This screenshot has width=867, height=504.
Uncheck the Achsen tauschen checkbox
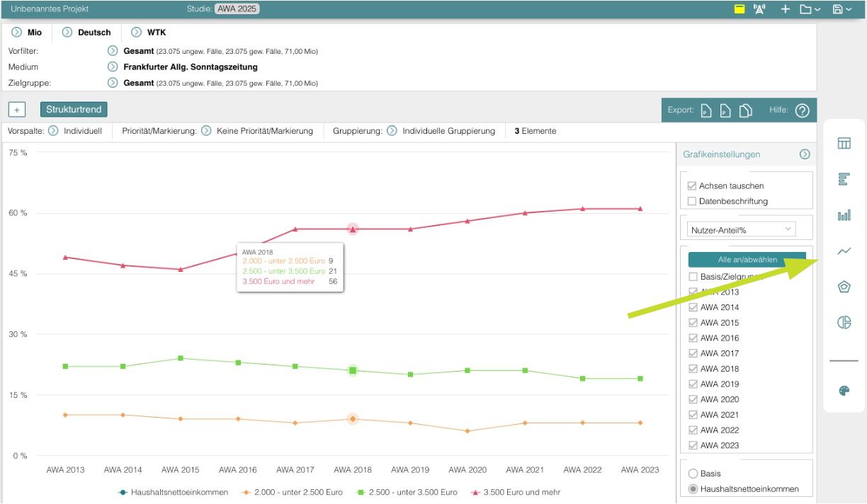click(692, 186)
